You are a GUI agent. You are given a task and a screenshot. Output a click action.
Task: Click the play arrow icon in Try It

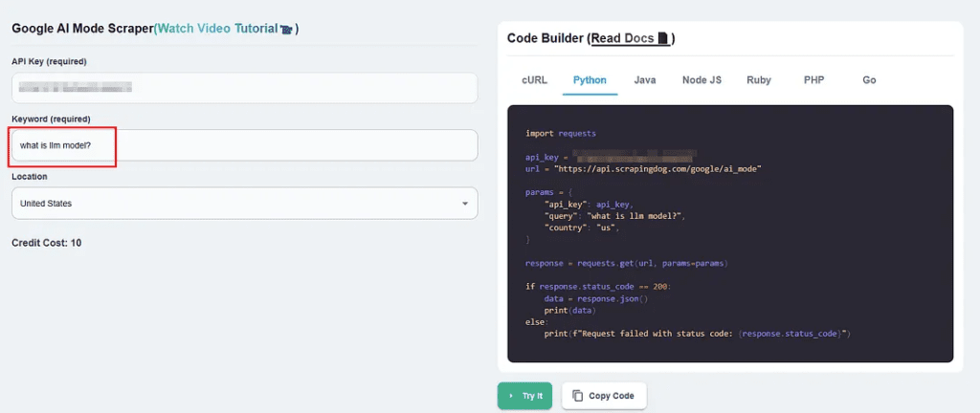click(511, 396)
